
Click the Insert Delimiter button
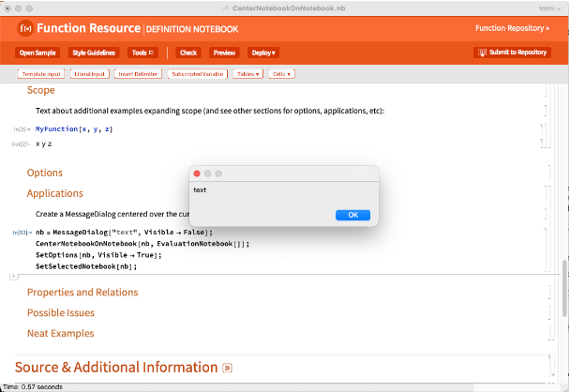[x=139, y=73]
